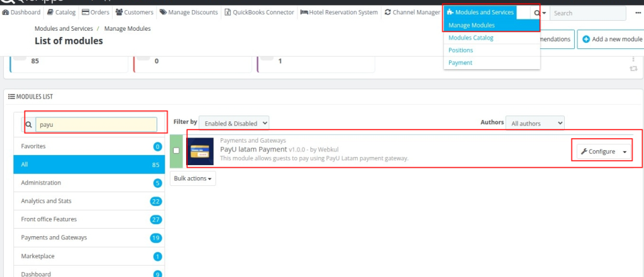Open the Customers menu
The height and width of the screenshot is (277, 644).
[x=135, y=13]
